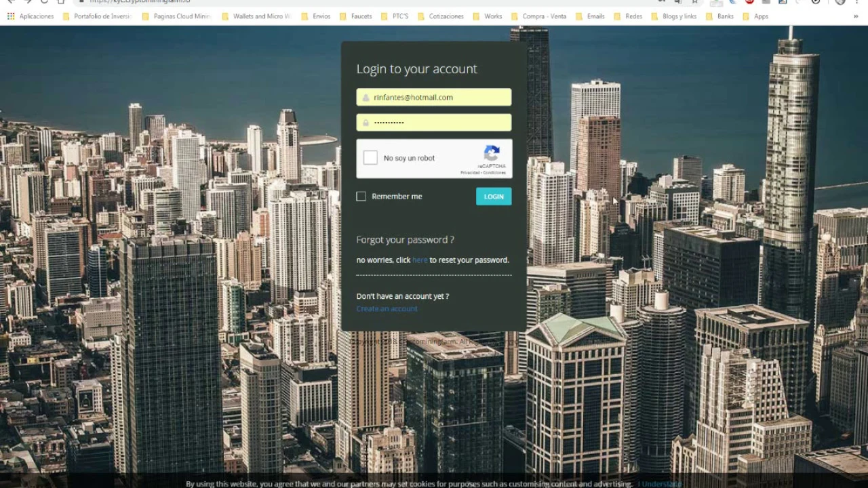Open the Emails bookmark folder
This screenshot has width=868, height=488.
tap(590, 16)
